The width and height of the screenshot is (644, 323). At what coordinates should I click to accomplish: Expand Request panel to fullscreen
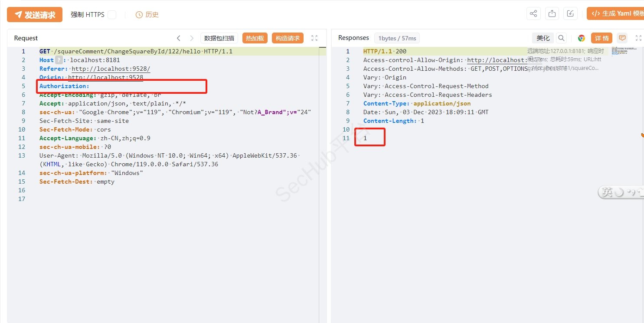[x=314, y=38]
